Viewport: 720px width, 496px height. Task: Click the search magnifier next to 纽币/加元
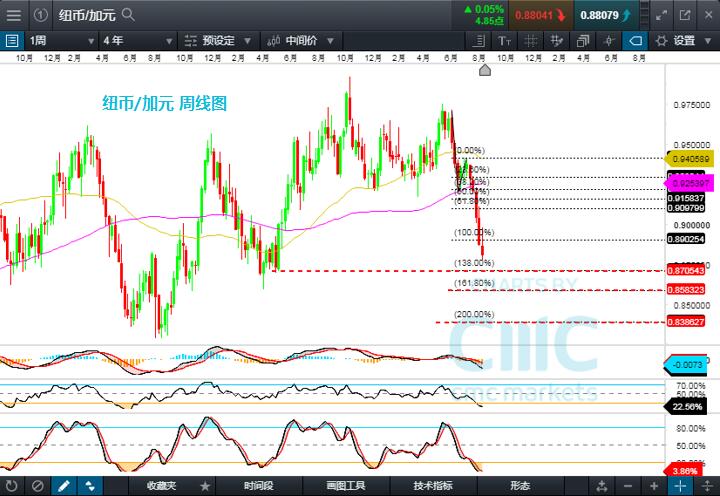pos(128,15)
